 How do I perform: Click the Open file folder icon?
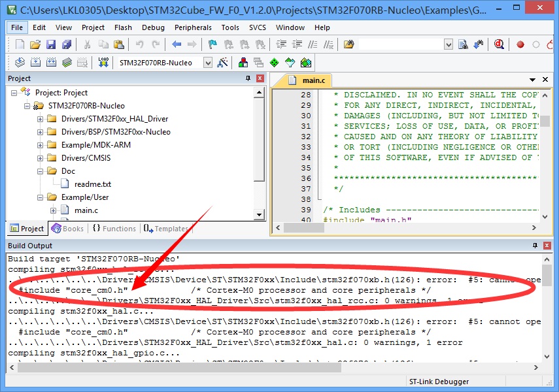coord(35,44)
